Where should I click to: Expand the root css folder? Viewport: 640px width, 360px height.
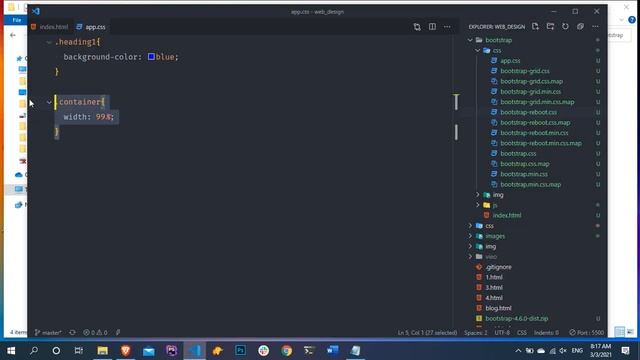click(470, 226)
